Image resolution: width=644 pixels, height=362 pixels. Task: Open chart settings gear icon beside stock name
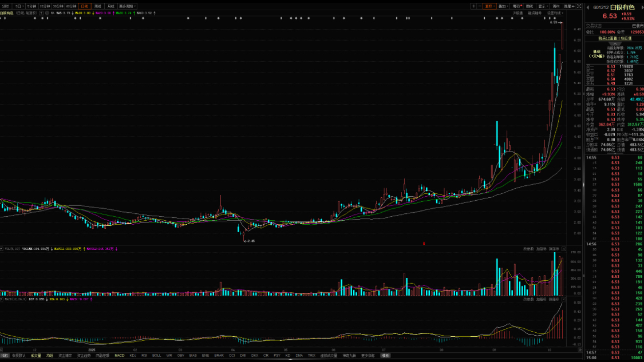(x=47, y=13)
